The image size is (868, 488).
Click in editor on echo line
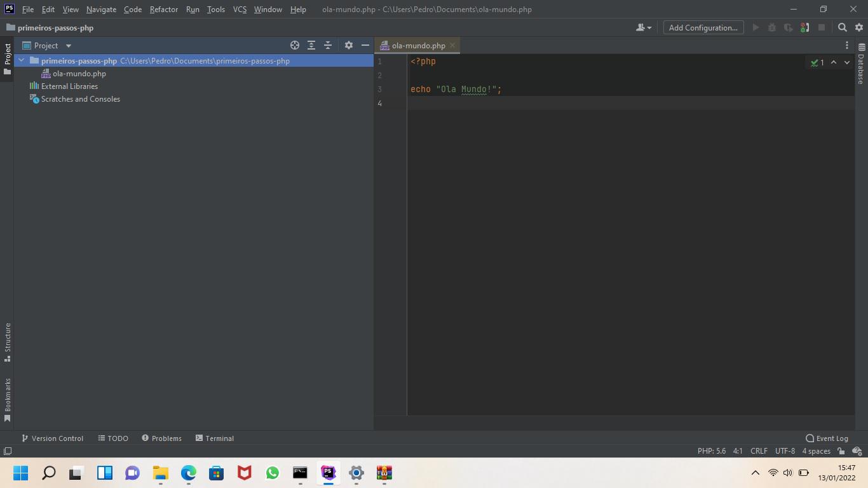(456, 90)
